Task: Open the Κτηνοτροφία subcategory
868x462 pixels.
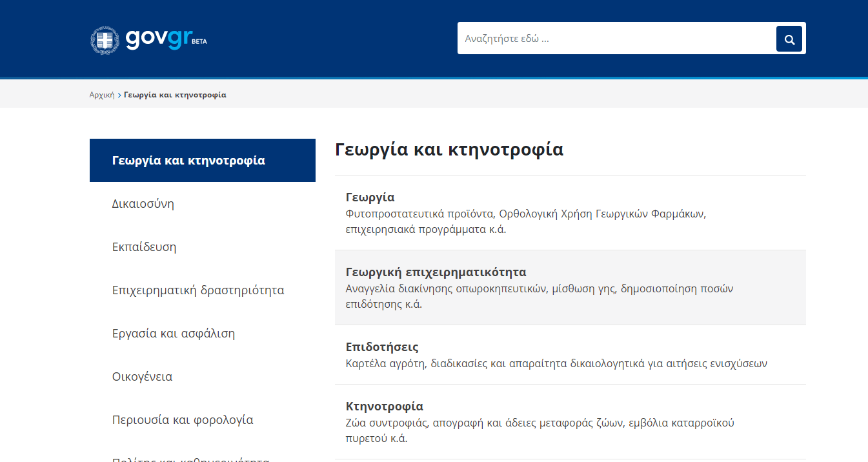Action: point(385,407)
